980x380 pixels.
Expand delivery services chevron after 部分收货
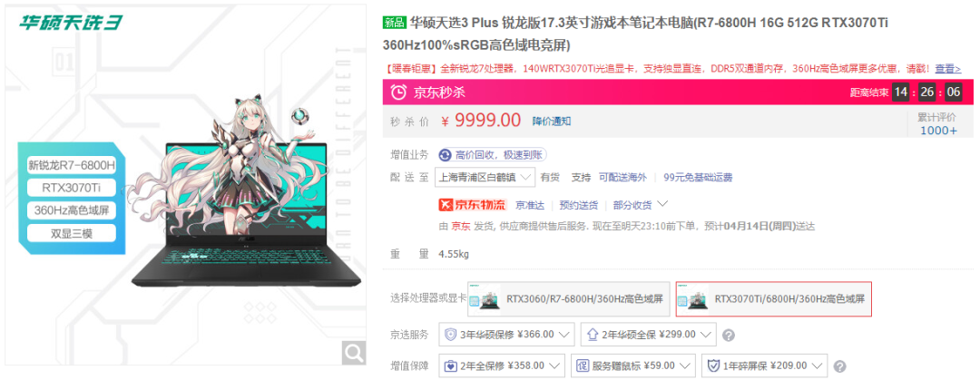[x=662, y=204]
